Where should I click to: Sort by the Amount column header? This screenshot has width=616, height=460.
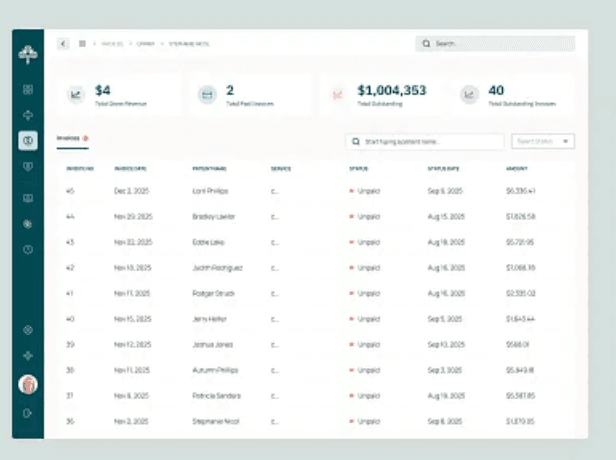coord(517,168)
